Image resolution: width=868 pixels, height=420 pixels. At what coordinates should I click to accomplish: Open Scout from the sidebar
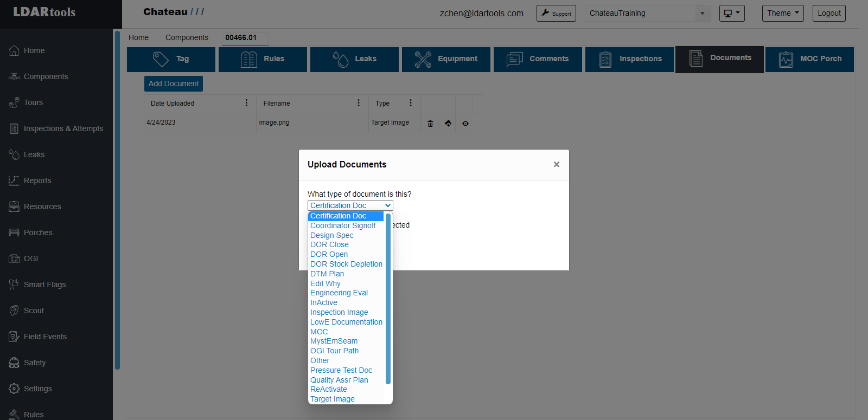(26, 311)
